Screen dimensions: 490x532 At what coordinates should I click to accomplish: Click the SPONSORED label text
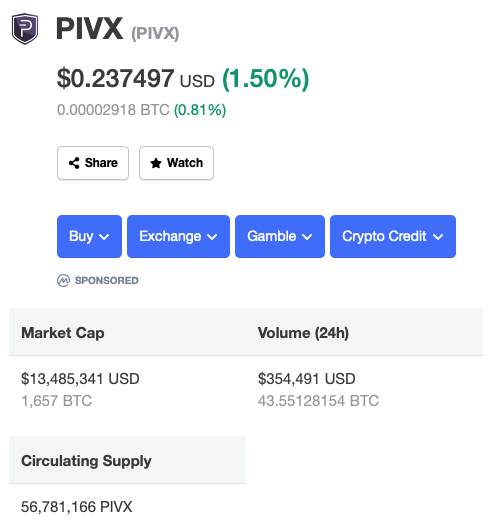click(x=107, y=281)
